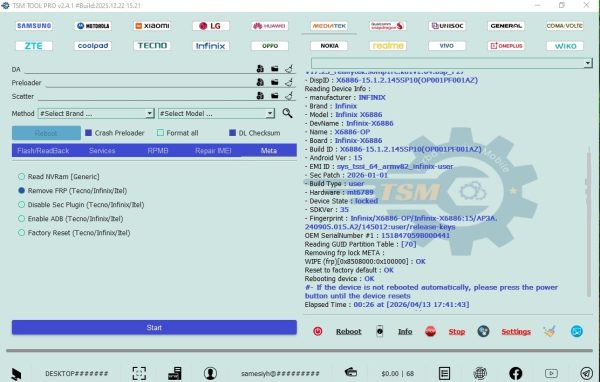Open the folder browser for the Preloader file

pos(275,82)
